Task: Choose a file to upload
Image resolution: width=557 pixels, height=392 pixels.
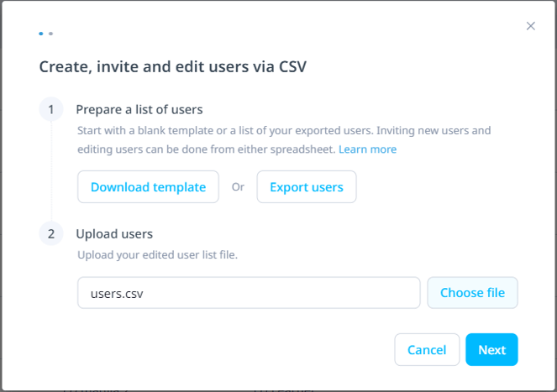Action: coord(472,293)
